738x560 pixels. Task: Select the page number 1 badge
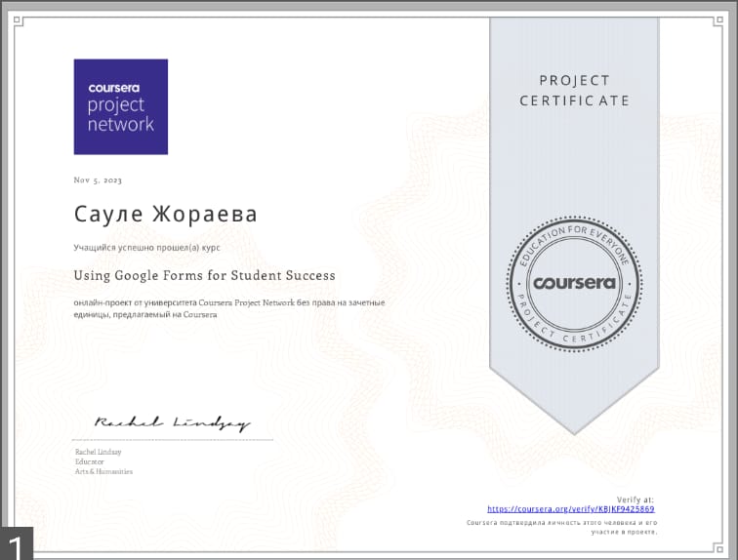click(17, 543)
